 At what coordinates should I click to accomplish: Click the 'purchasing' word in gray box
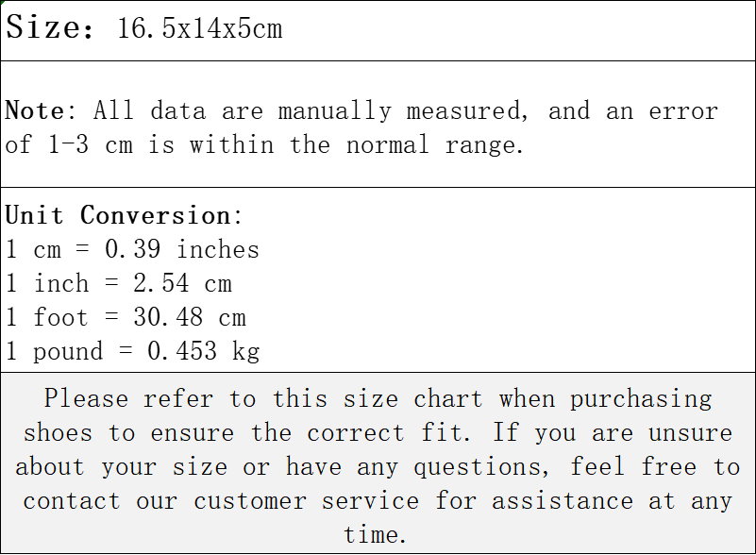coord(641,400)
